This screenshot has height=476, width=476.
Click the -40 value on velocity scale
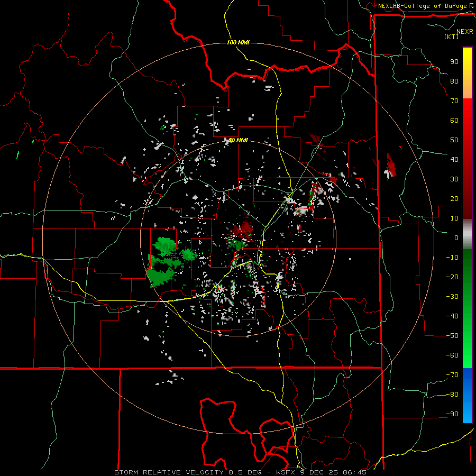(x=452, y=316)
